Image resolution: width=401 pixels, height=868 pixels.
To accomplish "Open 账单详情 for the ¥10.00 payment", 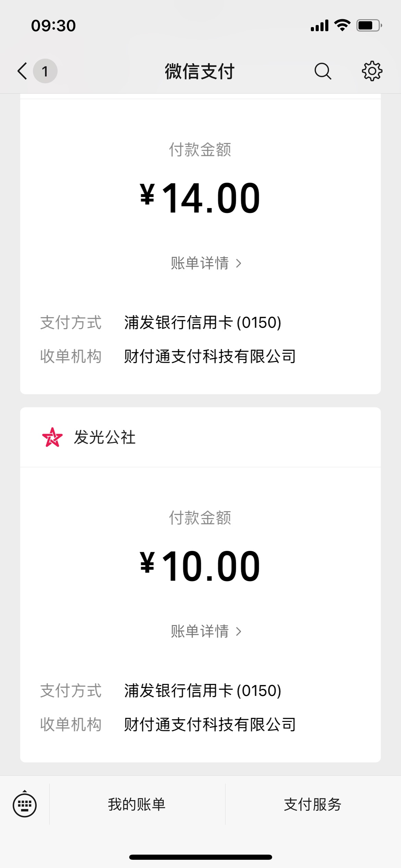I will click(x=206, y=631).
